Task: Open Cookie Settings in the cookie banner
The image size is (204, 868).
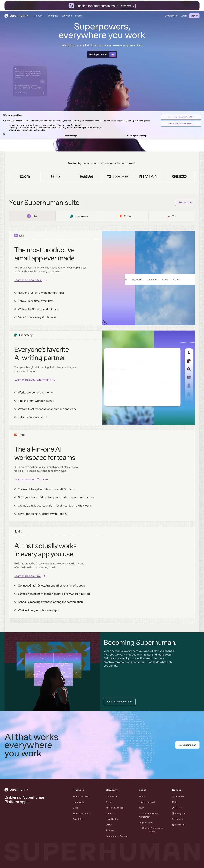Action: pos(70,136)
